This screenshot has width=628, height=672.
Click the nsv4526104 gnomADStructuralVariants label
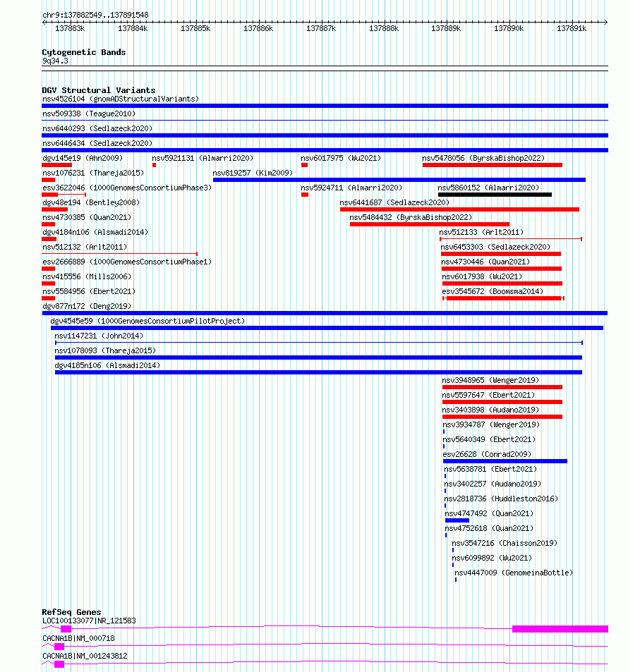click(121, 99)
